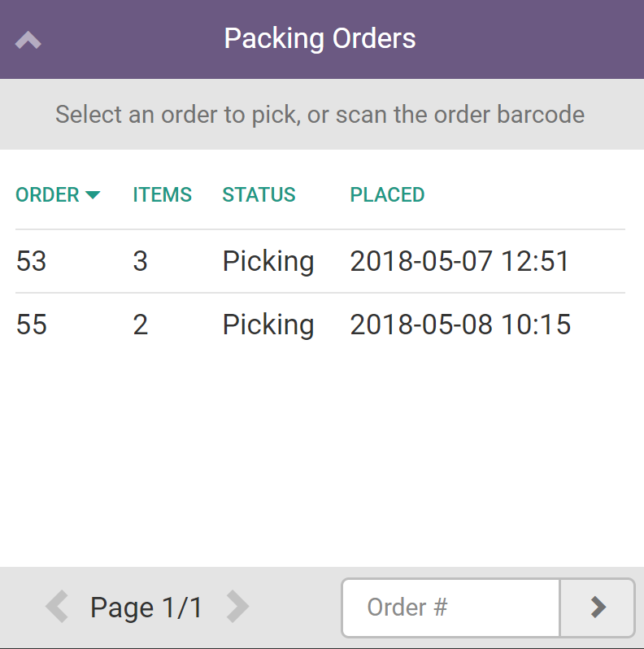
Task: Click the up chevron in the header
Action: coord(28,40)
